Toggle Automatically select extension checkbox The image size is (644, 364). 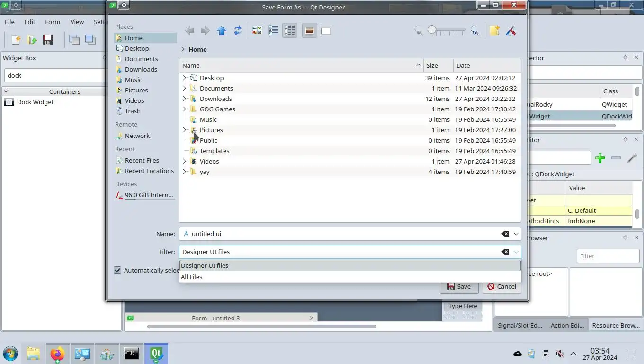click(x=117, y=270)
